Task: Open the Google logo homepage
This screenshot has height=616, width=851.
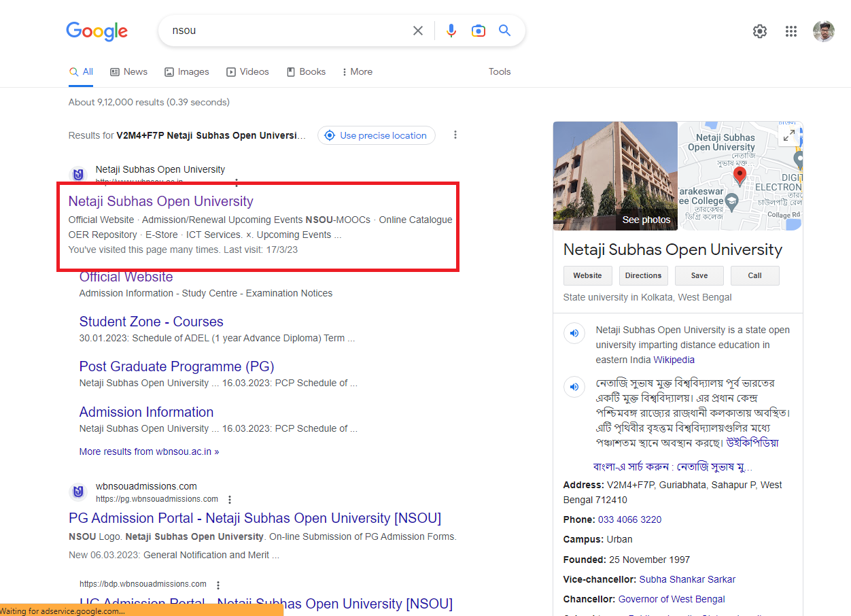Action: [97, 31]
